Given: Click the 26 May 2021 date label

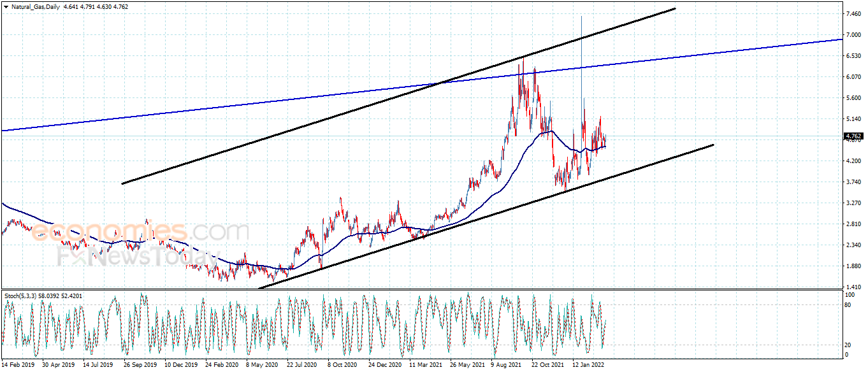Looking at the screenshot, I should 467,366.
